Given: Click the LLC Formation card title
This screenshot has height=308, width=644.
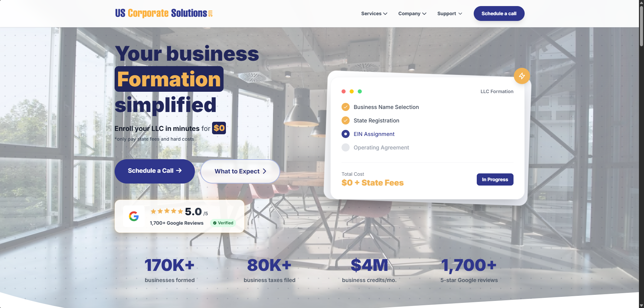Looking at the screenshot, I should [497, 91].
